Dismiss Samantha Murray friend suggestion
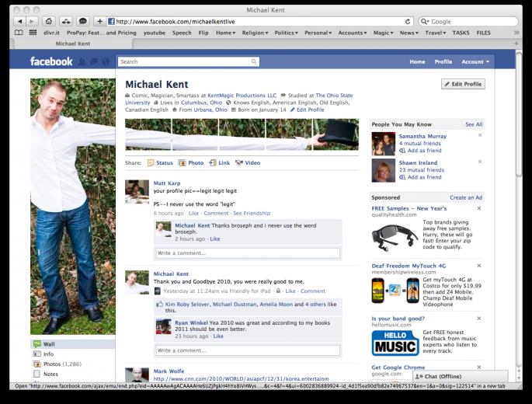532x404 pixels. coord(480,135)
